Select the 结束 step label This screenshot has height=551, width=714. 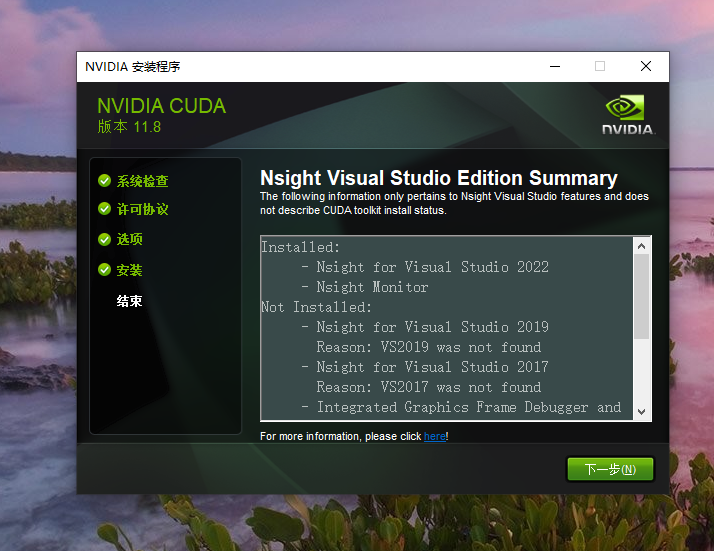129,301
